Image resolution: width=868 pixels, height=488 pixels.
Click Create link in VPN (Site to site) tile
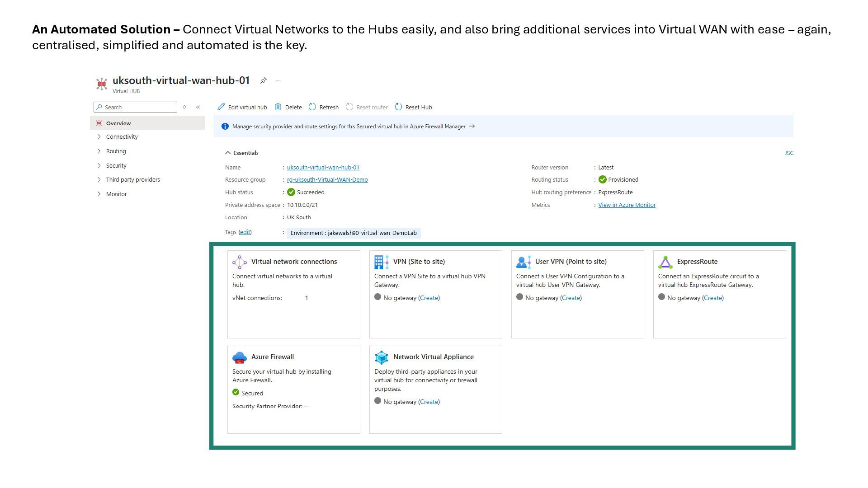(429, 298)
